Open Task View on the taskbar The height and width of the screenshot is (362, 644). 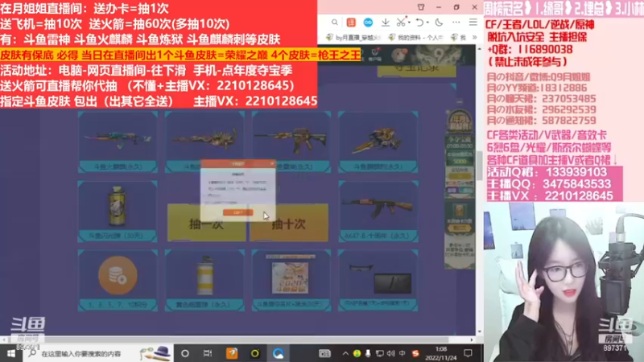(208, 353)
